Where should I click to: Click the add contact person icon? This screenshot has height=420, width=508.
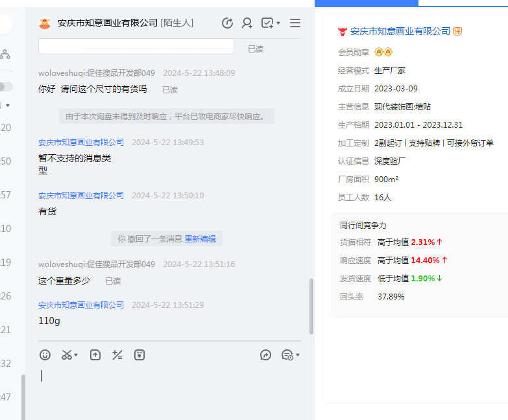247,23
